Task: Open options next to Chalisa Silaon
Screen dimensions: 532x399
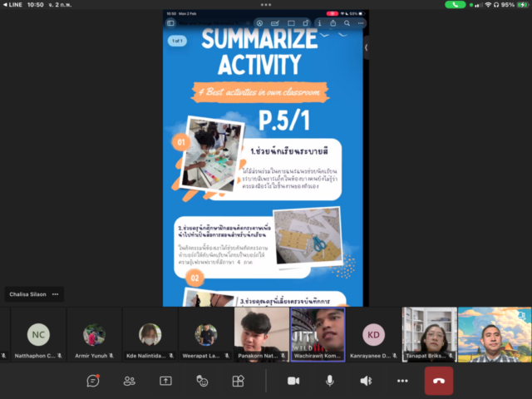Action: tap(56, 294)
